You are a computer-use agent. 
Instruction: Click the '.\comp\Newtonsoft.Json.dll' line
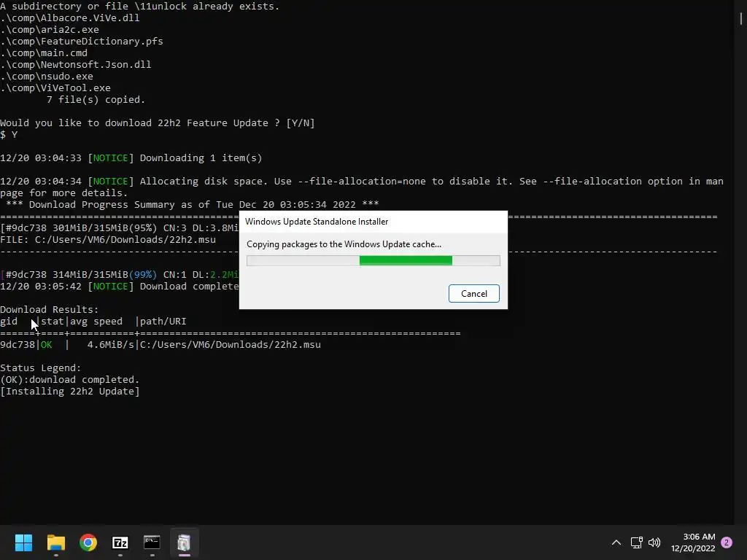pos(76,65)
